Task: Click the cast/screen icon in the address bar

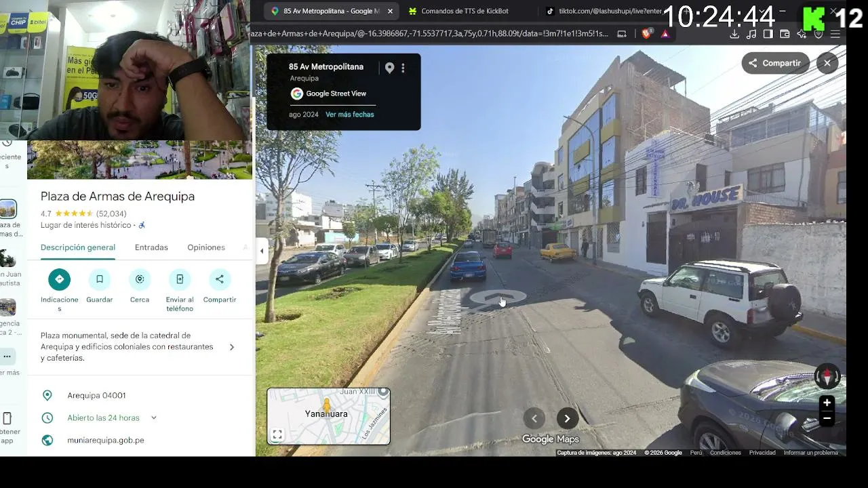Action: (x=622, y=33)
